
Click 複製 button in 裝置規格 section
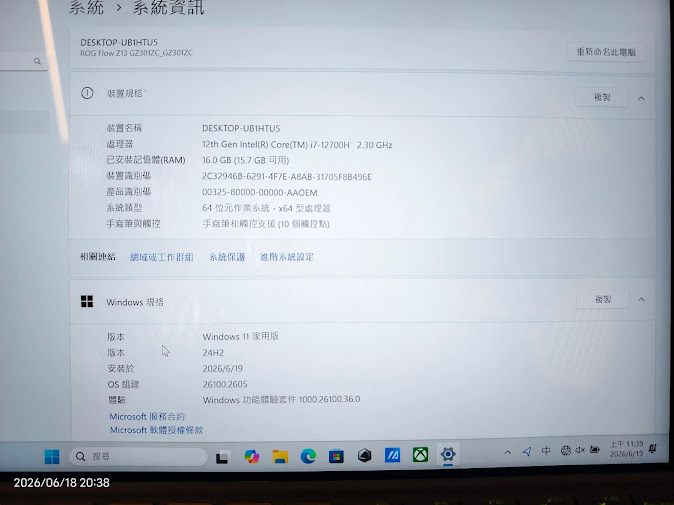(x=602, y=97)
